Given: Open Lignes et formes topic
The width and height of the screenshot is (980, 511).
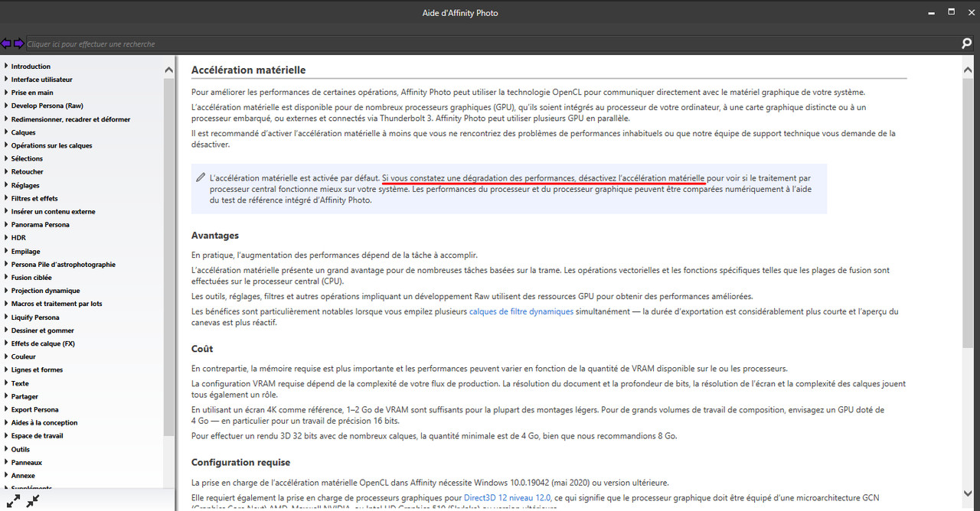Looking at the screenshot, I should point(37,369).
